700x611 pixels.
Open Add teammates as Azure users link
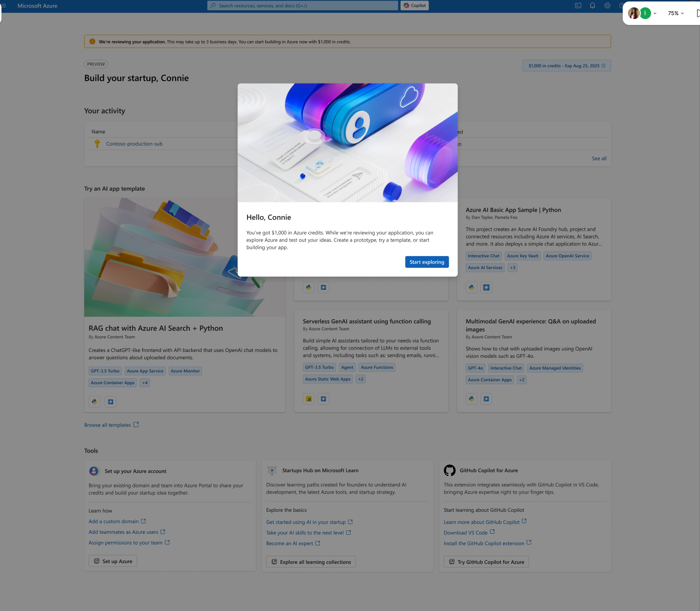click(123, 532)
